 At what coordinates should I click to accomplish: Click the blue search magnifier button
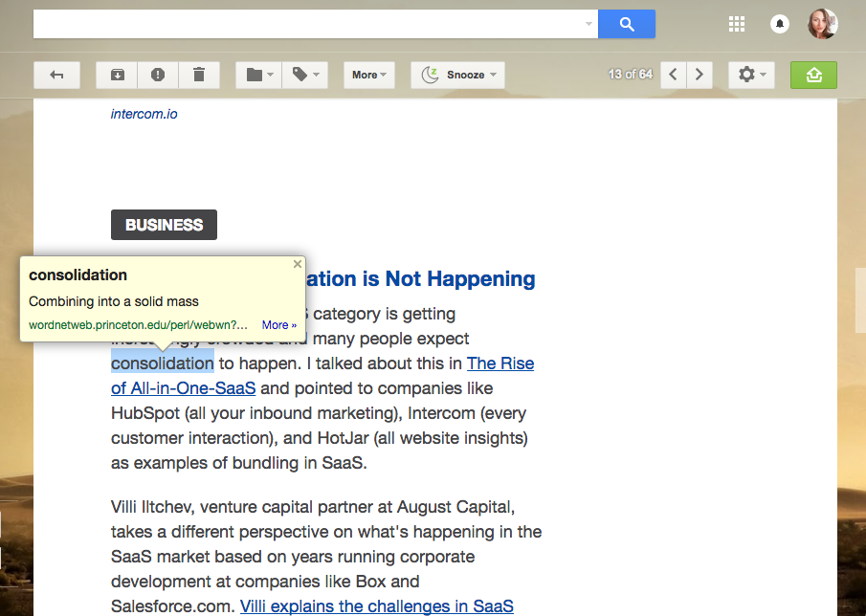627,24
